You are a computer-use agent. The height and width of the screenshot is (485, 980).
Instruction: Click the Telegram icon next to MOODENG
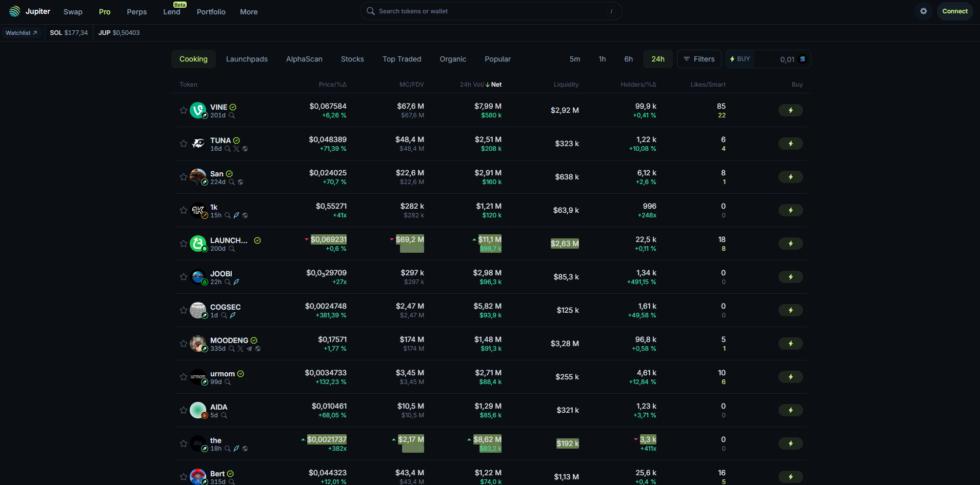(249, 349)
